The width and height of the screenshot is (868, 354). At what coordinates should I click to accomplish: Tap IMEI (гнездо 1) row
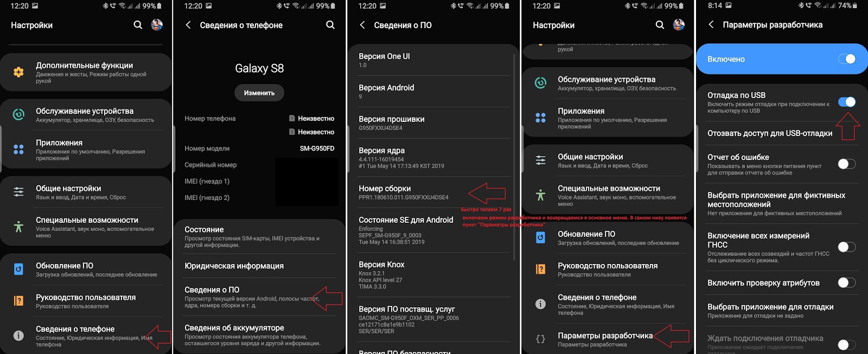(x=259, y=181)
